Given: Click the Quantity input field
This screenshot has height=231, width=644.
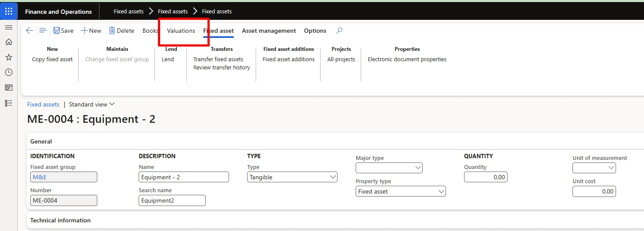Looking at the screenshot, I should [x=486, y=177].
